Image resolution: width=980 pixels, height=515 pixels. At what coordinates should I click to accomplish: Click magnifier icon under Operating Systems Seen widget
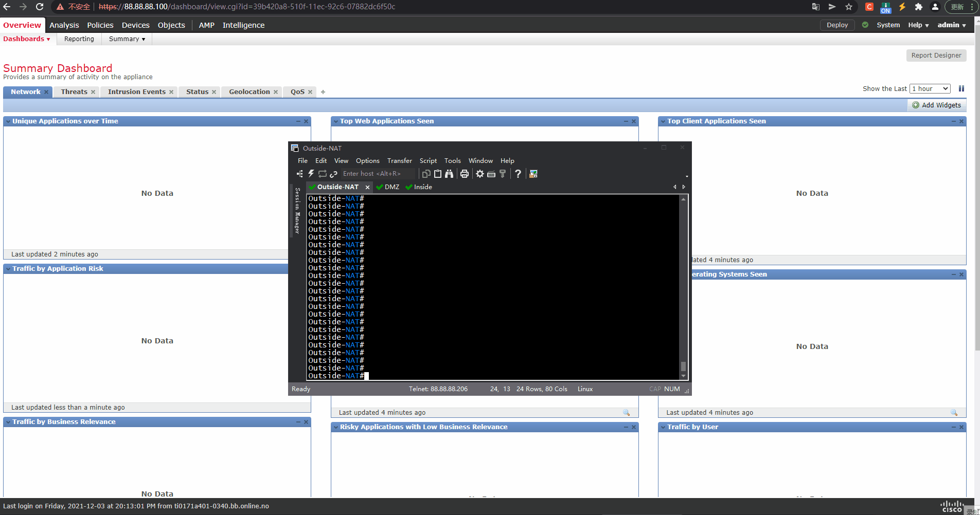tap(954, 412)
